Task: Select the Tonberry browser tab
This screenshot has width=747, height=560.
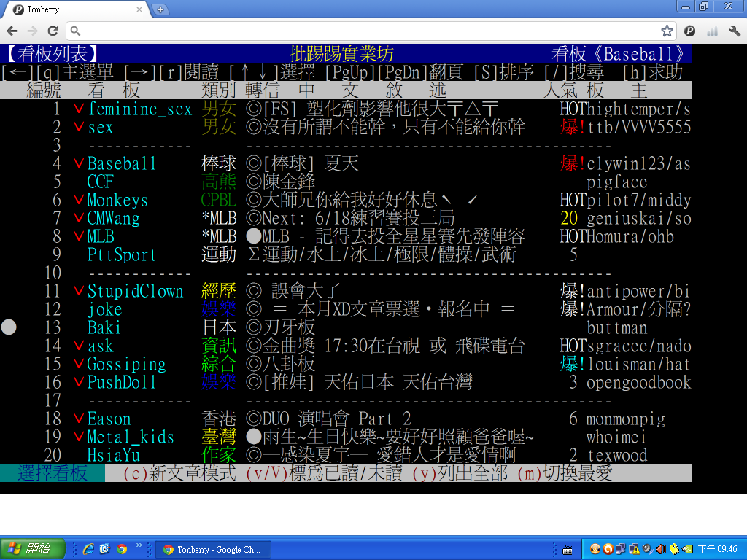Action: (76, 9)
